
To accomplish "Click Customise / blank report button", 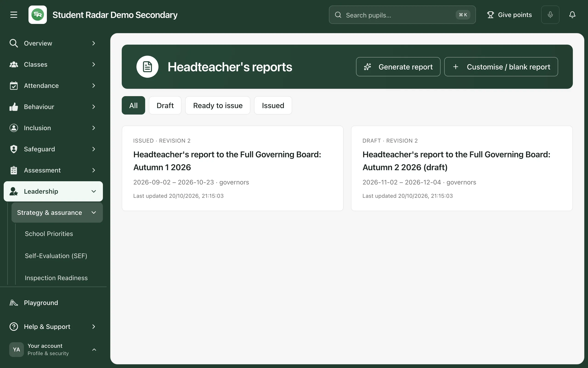I will 501,67.
